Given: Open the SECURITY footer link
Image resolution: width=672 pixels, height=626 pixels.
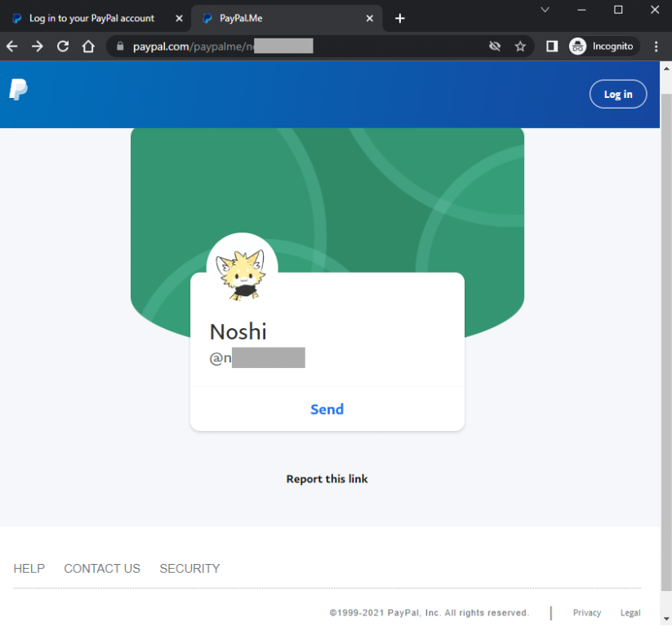Looking at the screenshot, I should 190,569.
